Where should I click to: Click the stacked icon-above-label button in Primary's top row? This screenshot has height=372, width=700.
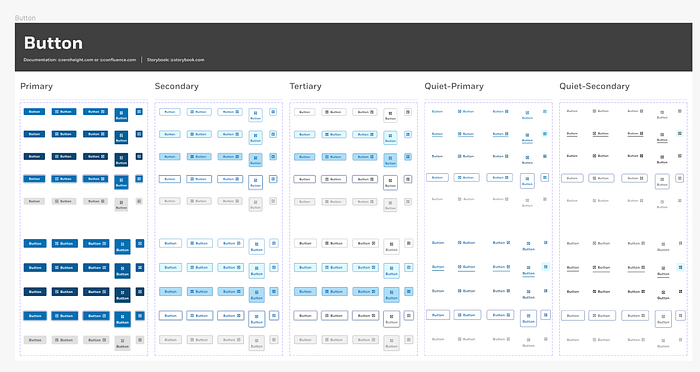121,115
